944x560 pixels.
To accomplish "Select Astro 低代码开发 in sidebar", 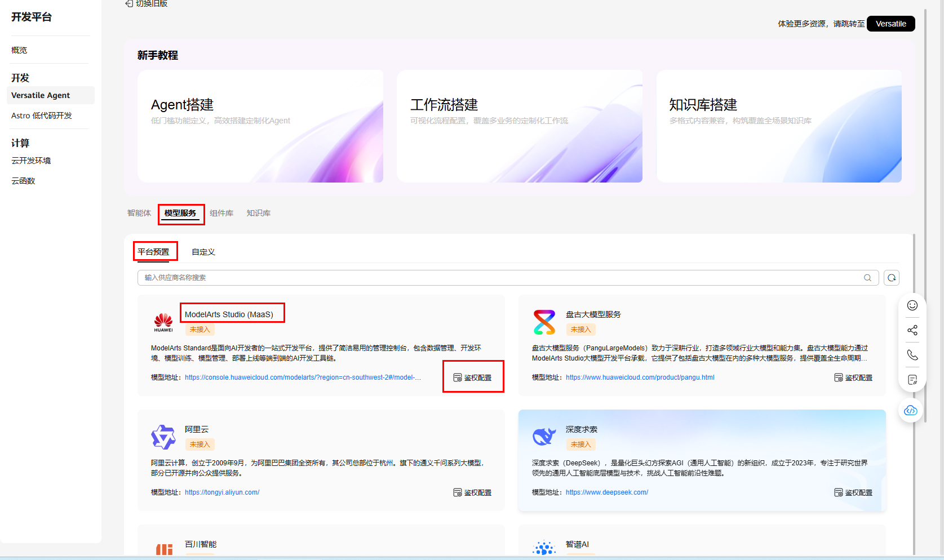I will point(42,115).
